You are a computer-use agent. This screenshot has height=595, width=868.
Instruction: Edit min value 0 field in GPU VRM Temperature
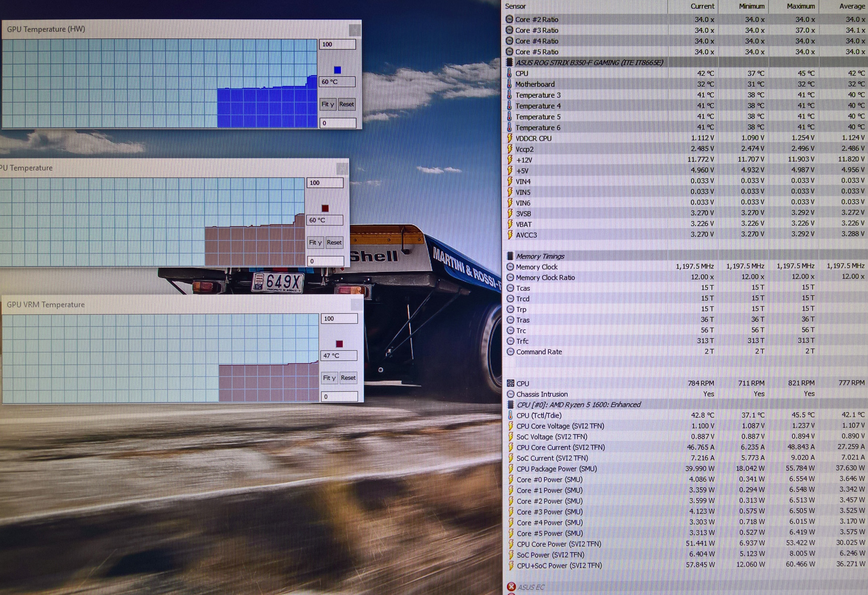tap(339, 397)
